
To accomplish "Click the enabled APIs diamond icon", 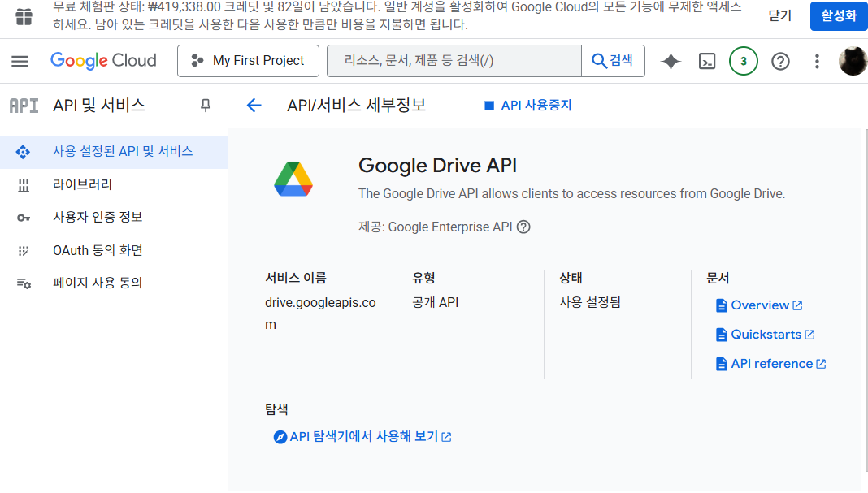I will pos(23,152).
